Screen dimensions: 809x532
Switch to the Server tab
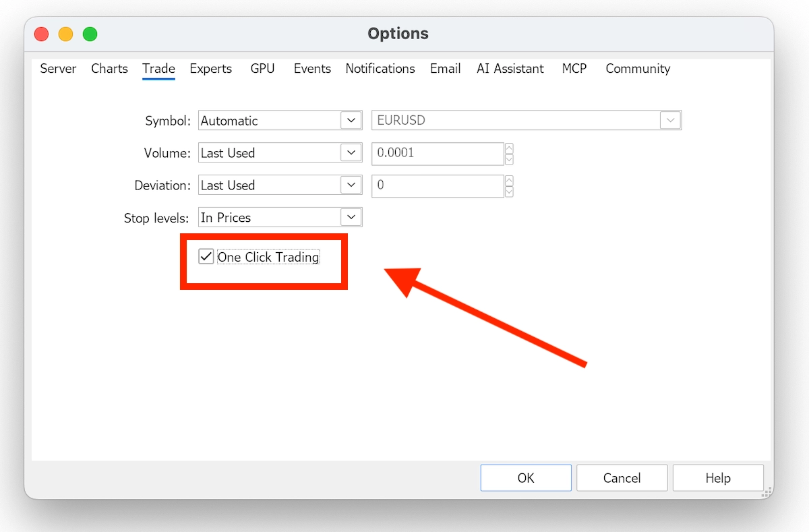click(x=58, y=69)
